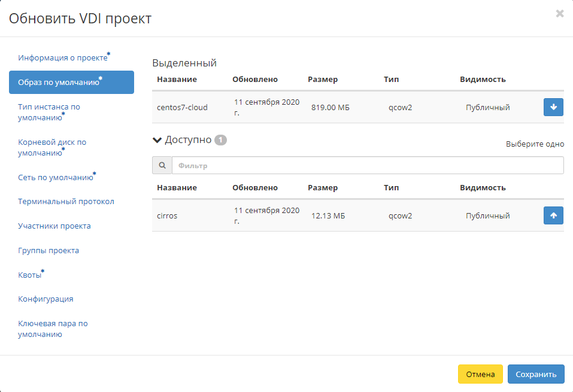Open Ключевая пара по умолчанию tab
The height and width of the screenshot is (392, 573).
(53, 329)
